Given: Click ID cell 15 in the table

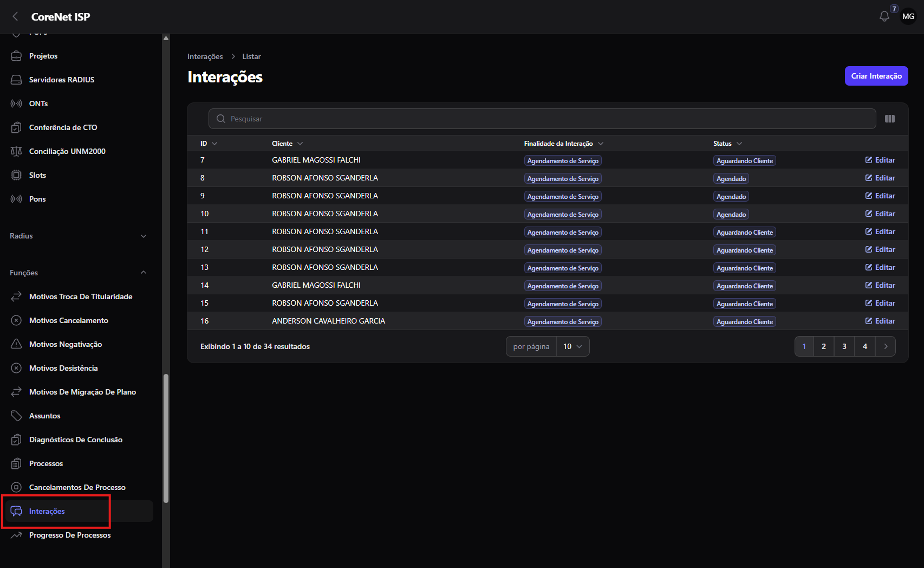Looking at the screenshot, I should tap(205, 303).
